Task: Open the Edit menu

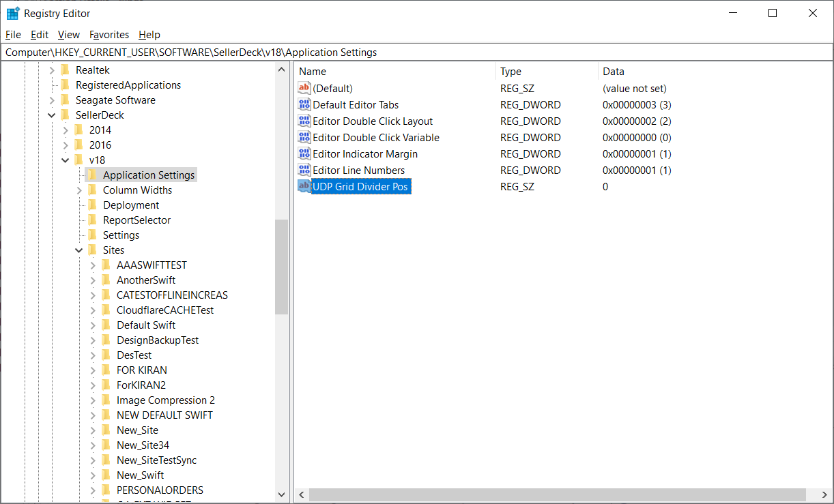Action: tap(40, 35)
